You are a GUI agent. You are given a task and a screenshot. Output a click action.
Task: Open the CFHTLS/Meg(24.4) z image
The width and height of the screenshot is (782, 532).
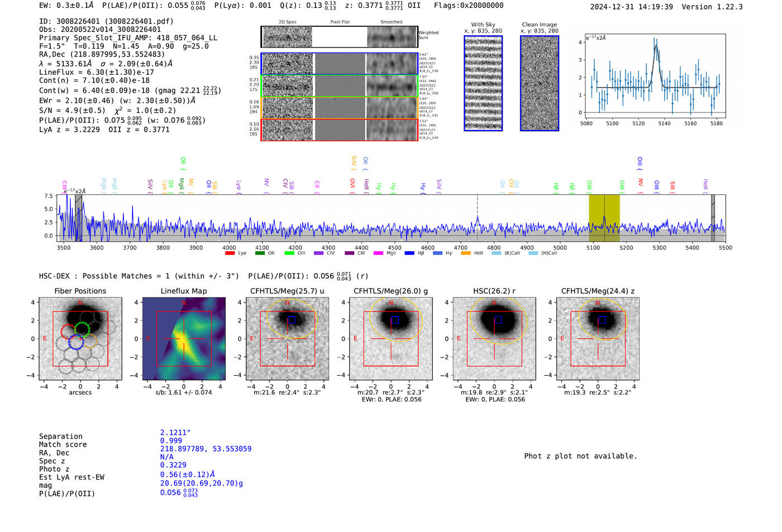(x=598, y=339)
